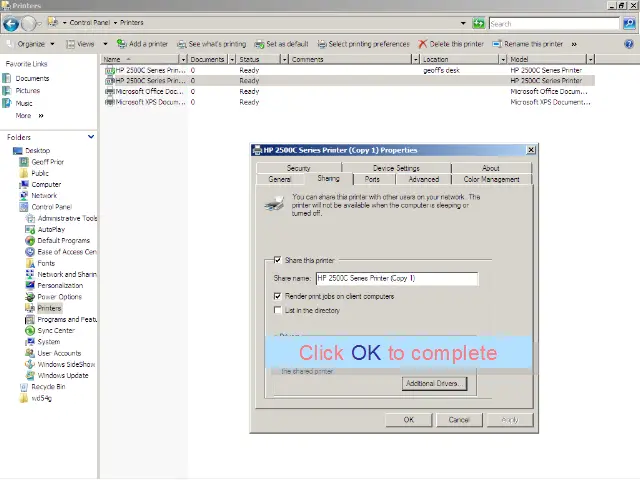Open Status column filter dropdown
640x480 pixels.
point(284,60)
